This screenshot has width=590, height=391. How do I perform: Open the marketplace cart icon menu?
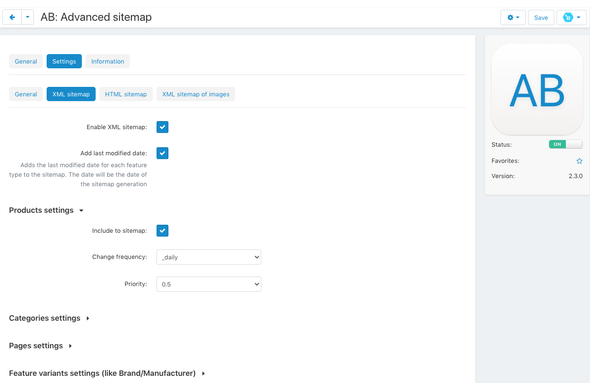pos(572,17)
